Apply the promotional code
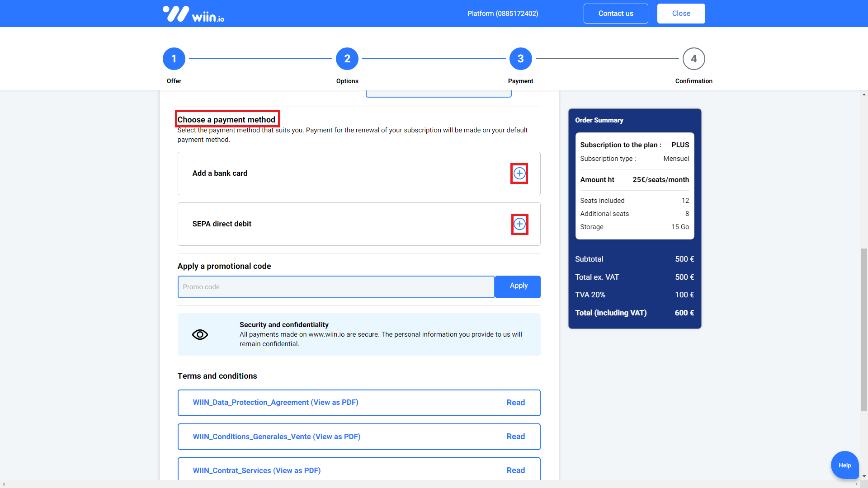Viewport: 868px width, 488px height. (x=518, y=286)
